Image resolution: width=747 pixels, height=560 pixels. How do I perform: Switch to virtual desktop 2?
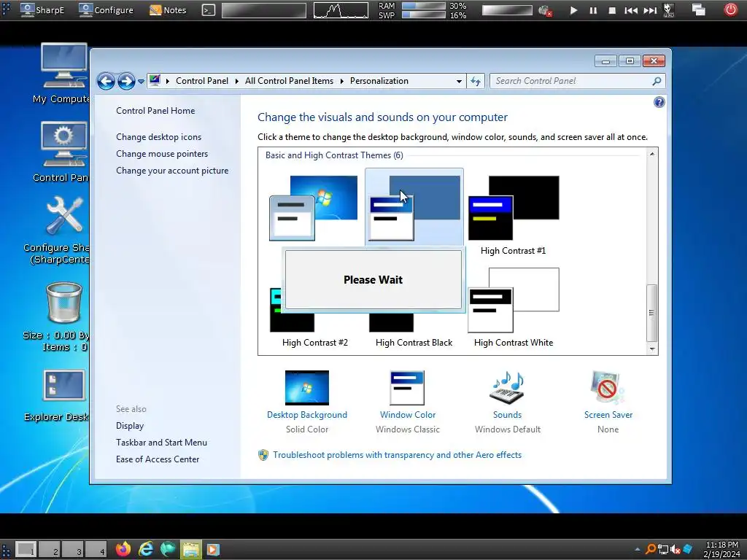tap(49, 550)
